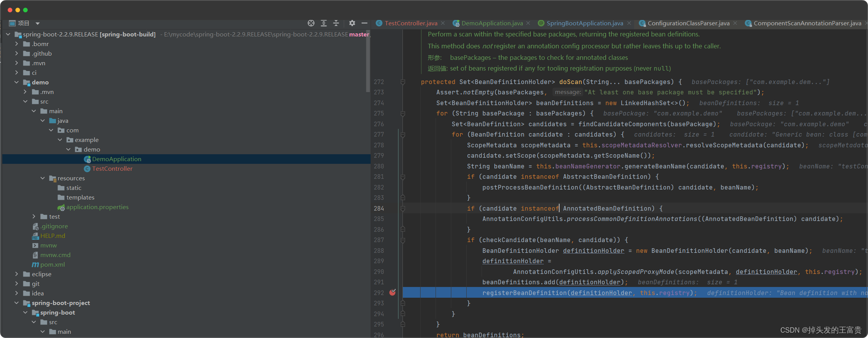The image size is (868, 338).
Task: Click the application.properties Spring leaf icon
Action: 61,208
